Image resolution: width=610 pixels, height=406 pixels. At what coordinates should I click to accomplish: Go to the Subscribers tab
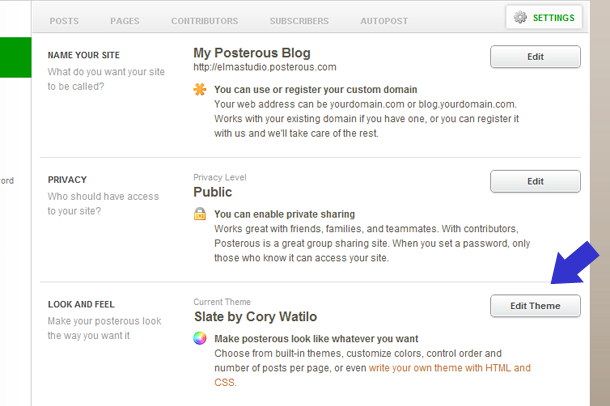click(x=299, y=21)
